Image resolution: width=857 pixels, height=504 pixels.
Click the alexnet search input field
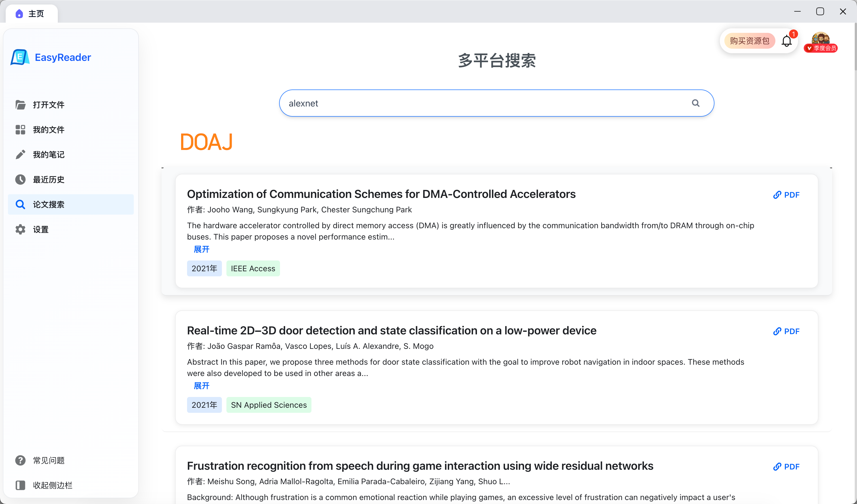click(476, 103)
